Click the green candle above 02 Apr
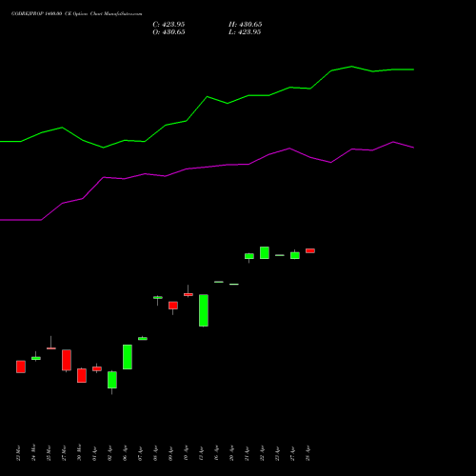 112,380
